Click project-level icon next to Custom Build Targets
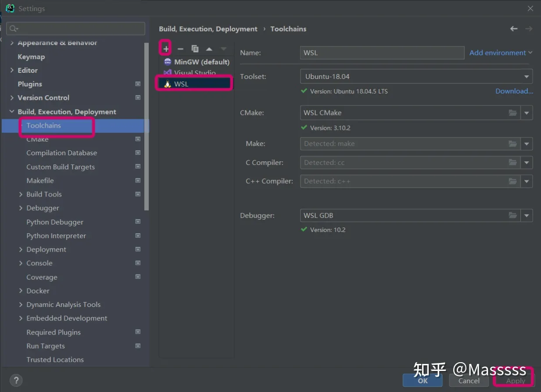 [138, 167]
